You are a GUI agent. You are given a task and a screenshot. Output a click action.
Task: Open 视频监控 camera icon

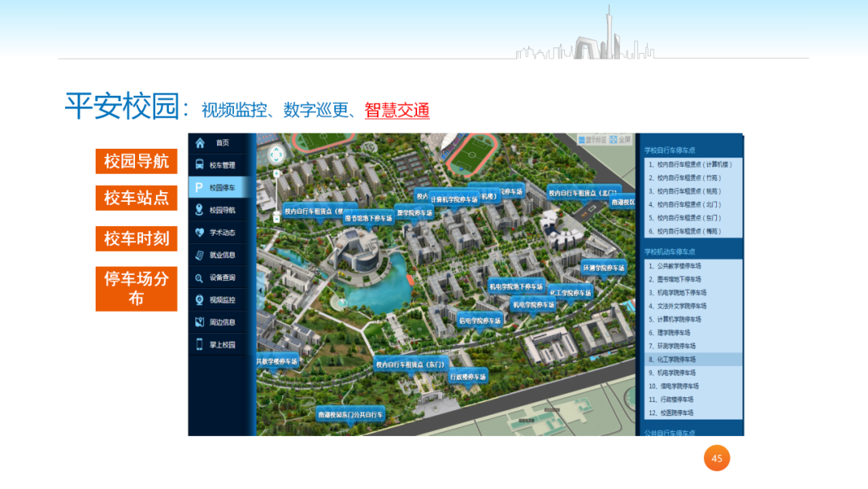pyautogui.click(x=199, y=300)
